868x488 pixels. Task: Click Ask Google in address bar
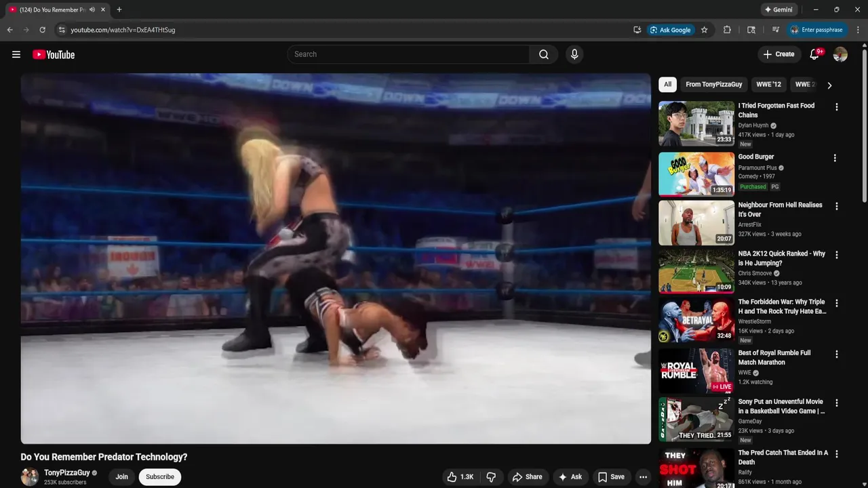coord(670,30)
